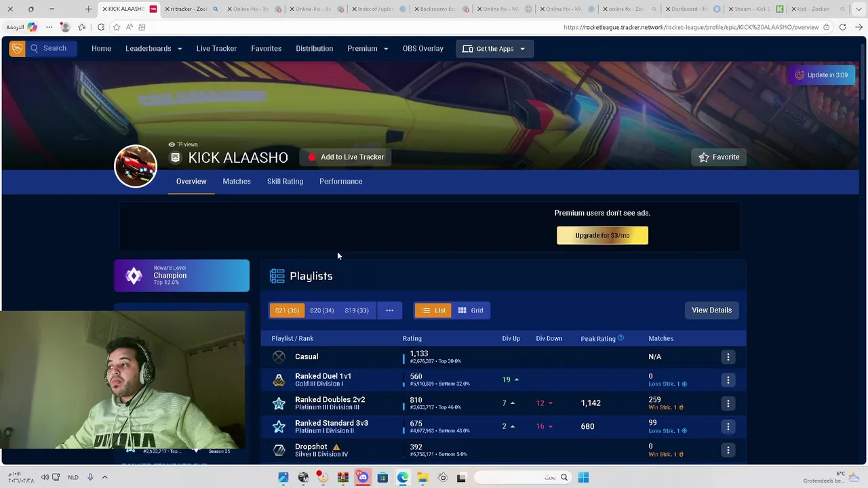Open the Distribution page
868x488 pixels.
(x=314, y=49)
